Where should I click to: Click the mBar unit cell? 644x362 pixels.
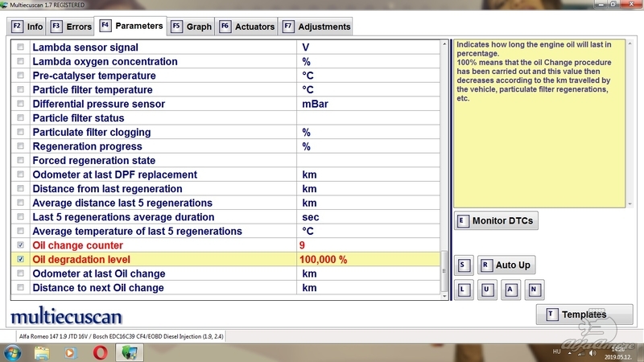368,104
